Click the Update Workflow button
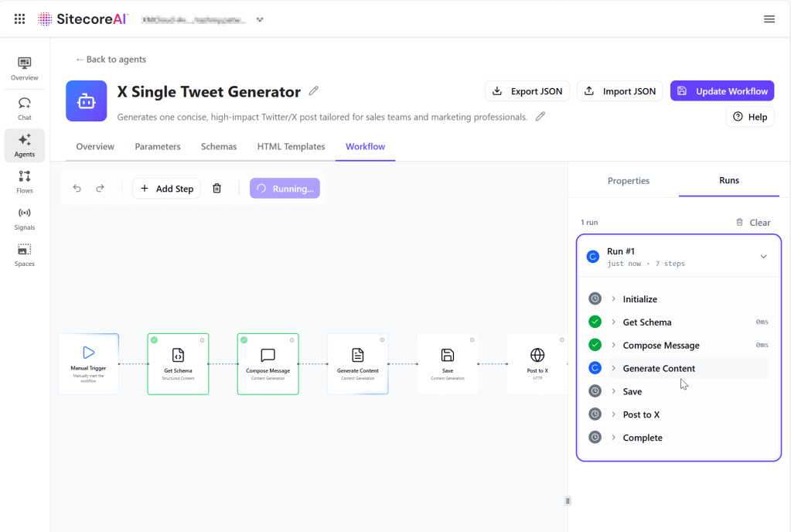 [722, 91]
